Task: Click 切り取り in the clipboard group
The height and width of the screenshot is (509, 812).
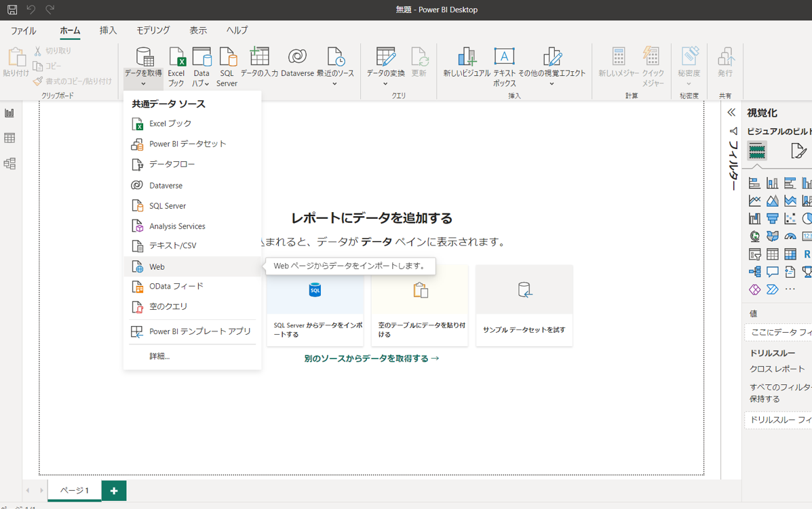Action: (53, 51)
